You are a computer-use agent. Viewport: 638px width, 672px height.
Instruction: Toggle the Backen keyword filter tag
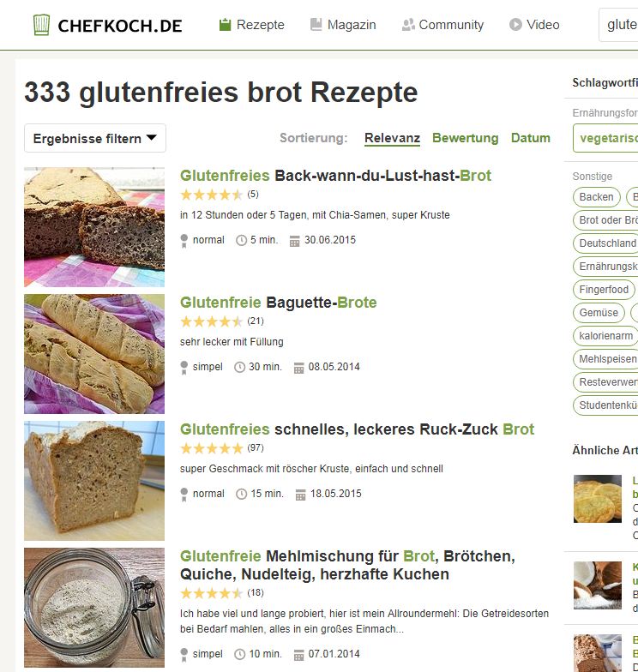(x=597, y=197)
